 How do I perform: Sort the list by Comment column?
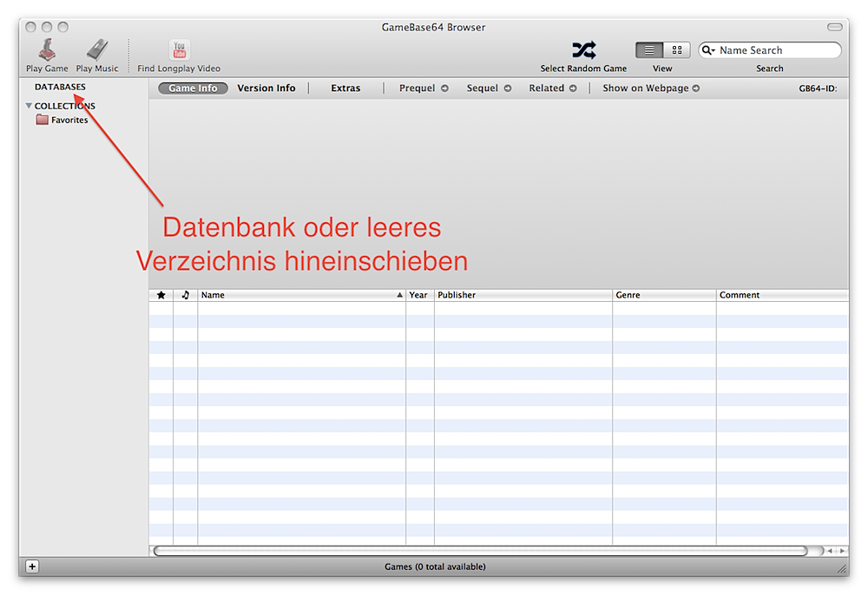click(x=783, y=295)
